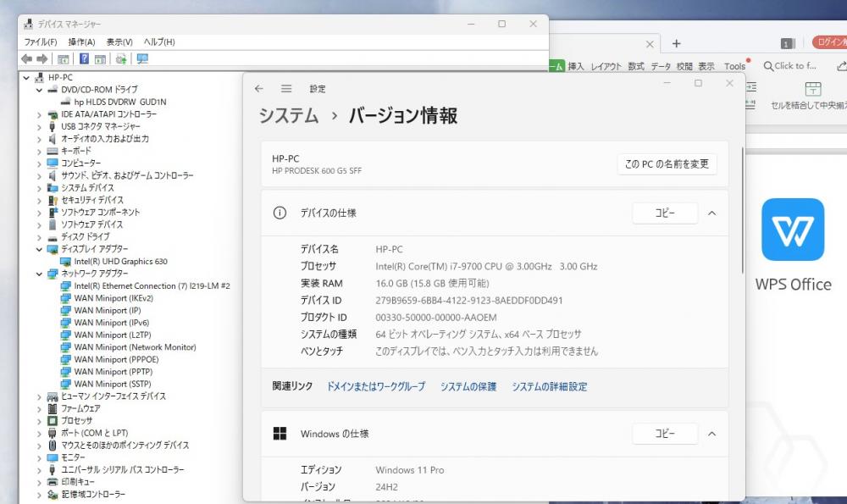This screenshot has width=847, height=504.
Task: Switch to the WPS 挿入 ribbon tab
Action: [x=576, y=66]
